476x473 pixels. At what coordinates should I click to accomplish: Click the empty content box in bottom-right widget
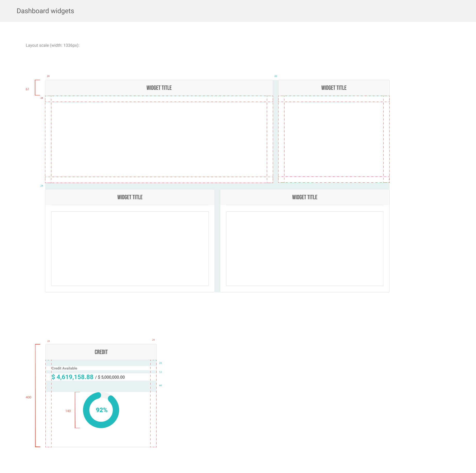(305, 248)
